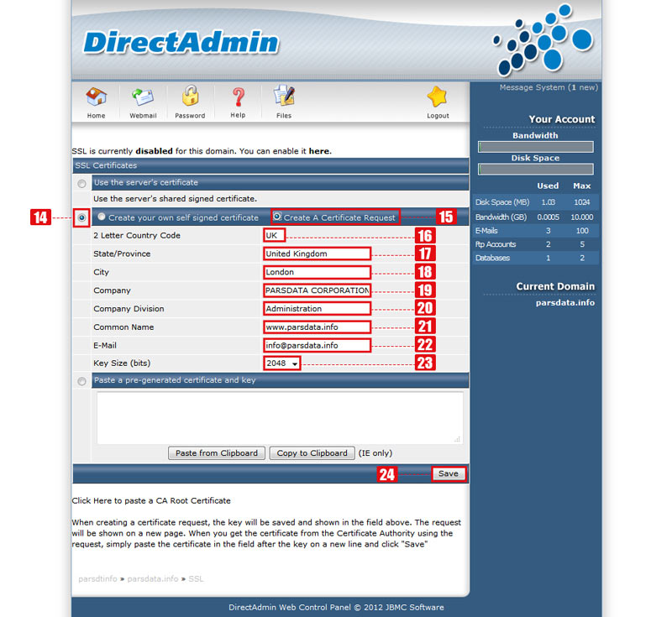
Task: Click 'Use the server's shared signed certificate' text
Action: 176,199
